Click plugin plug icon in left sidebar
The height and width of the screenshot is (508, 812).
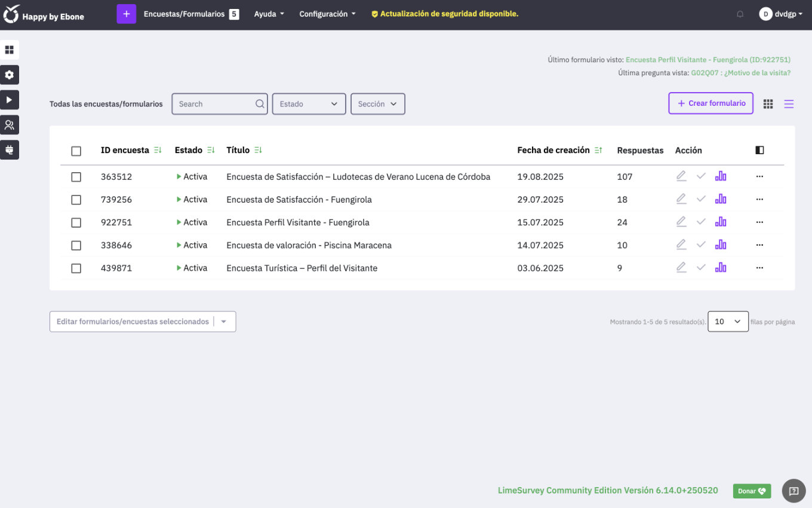click(x=10, y=149)
